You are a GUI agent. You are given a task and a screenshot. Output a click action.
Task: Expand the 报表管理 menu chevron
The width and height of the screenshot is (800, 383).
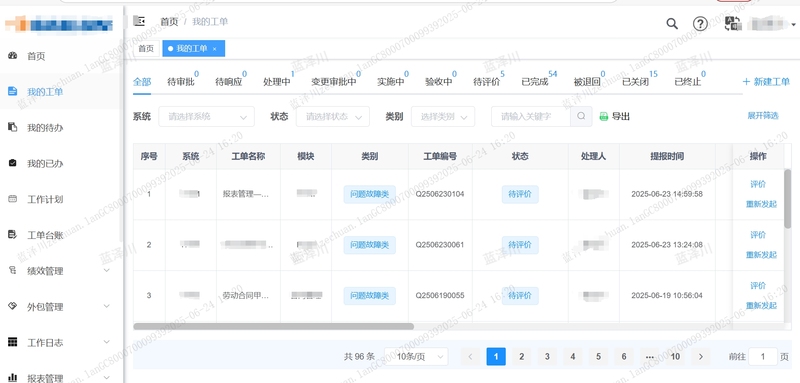[107, 377]
